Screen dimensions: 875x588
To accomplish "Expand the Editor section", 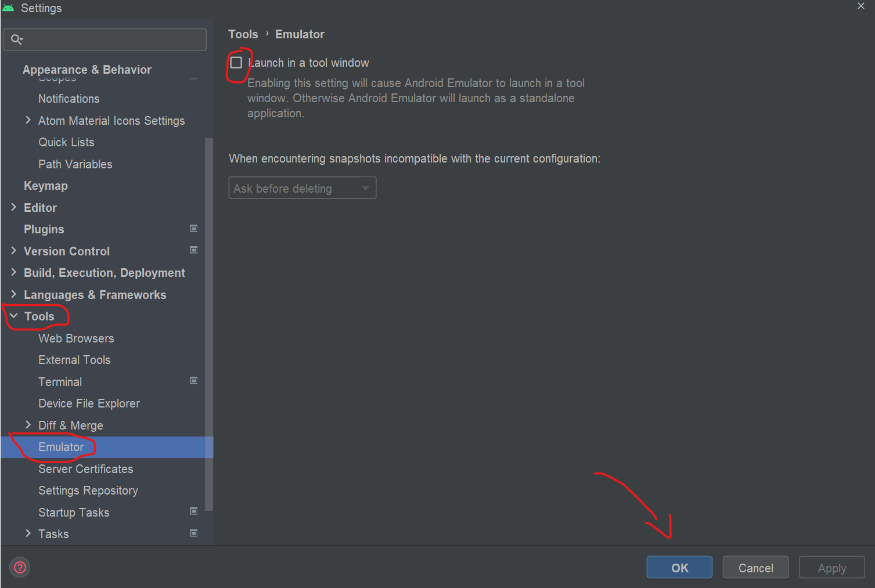I will coord(14,207).
